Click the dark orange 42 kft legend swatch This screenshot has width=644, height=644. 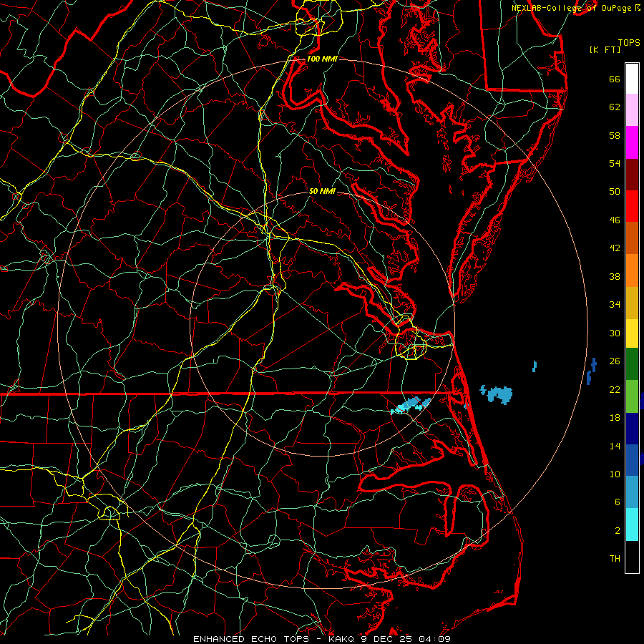pos(632,238)
